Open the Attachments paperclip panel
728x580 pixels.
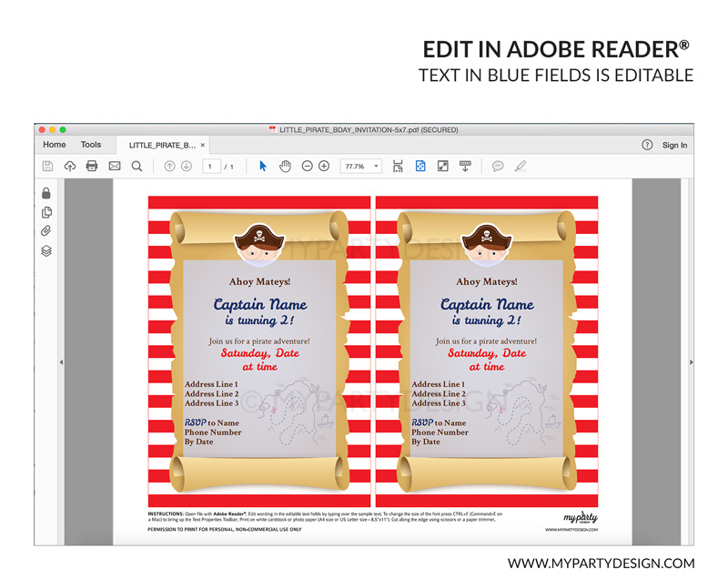point(46,231)
